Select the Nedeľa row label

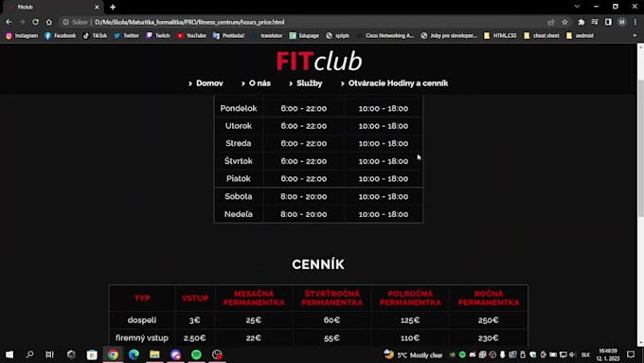point(239,214)
